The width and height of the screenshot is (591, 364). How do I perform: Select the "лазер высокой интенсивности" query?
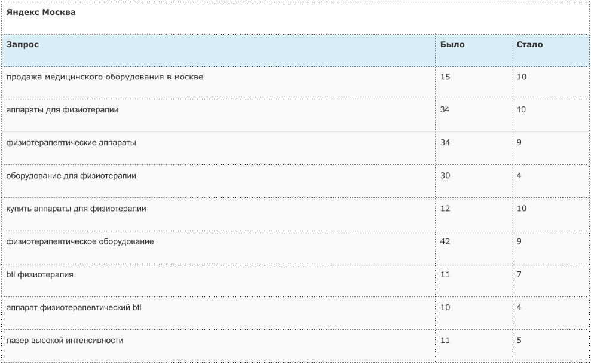click(x=65, y=340)
